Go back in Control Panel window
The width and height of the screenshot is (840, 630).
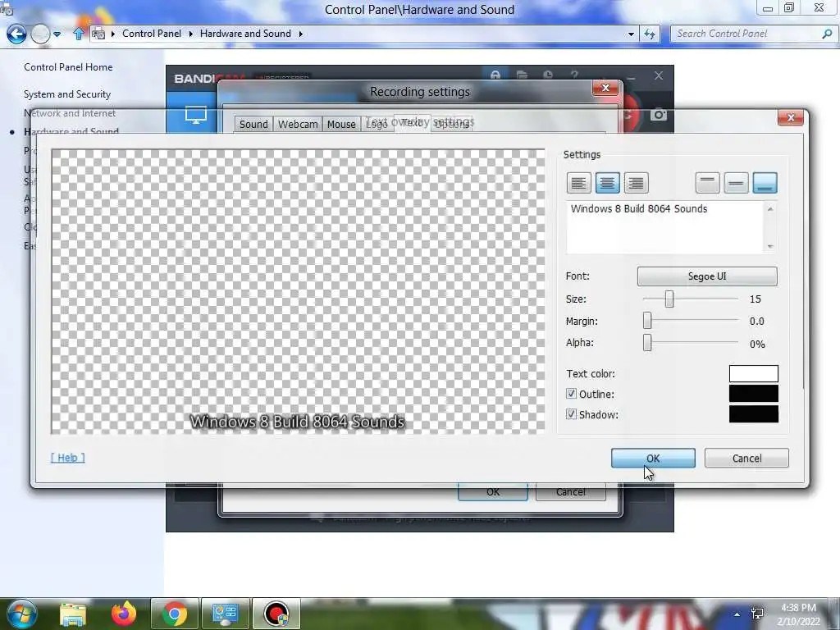16,34
